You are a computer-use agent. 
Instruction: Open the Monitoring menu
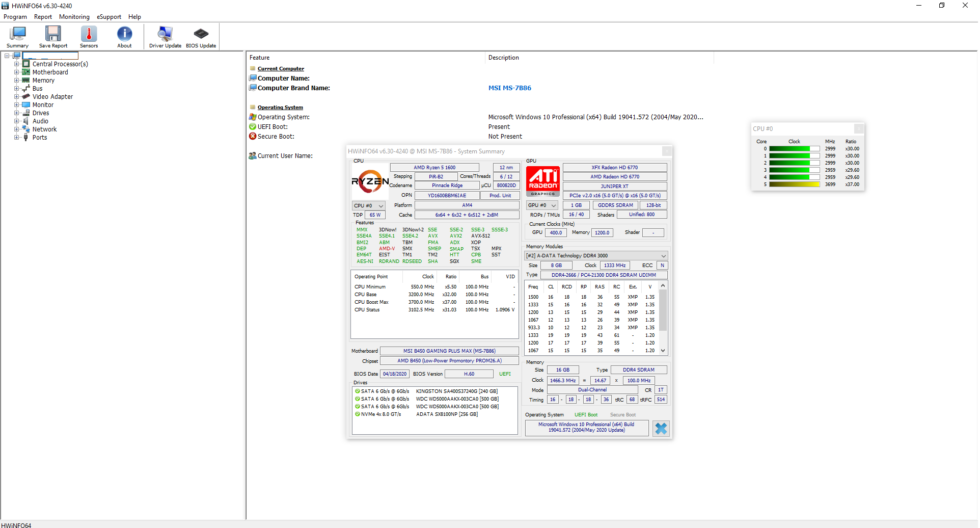click(x=74, y=17)
